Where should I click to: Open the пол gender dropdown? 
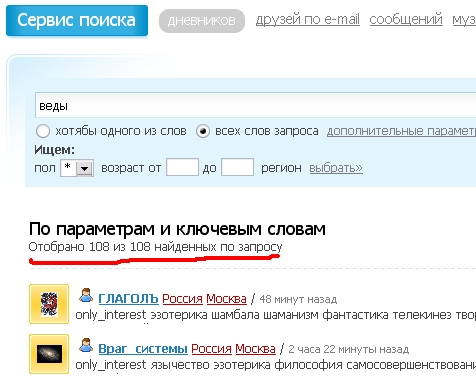click(x=77, y=168)
